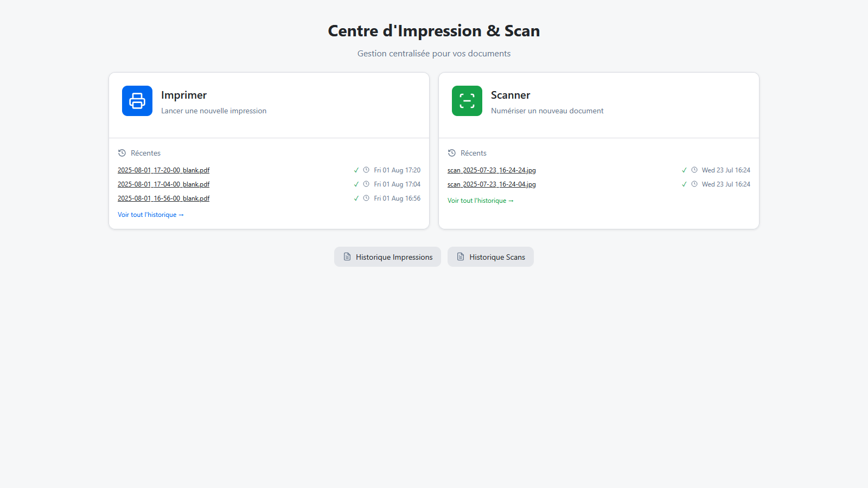This screenshot has height=488, width=868.
Task: View full print history link in blue
Action: pos(150,215)
